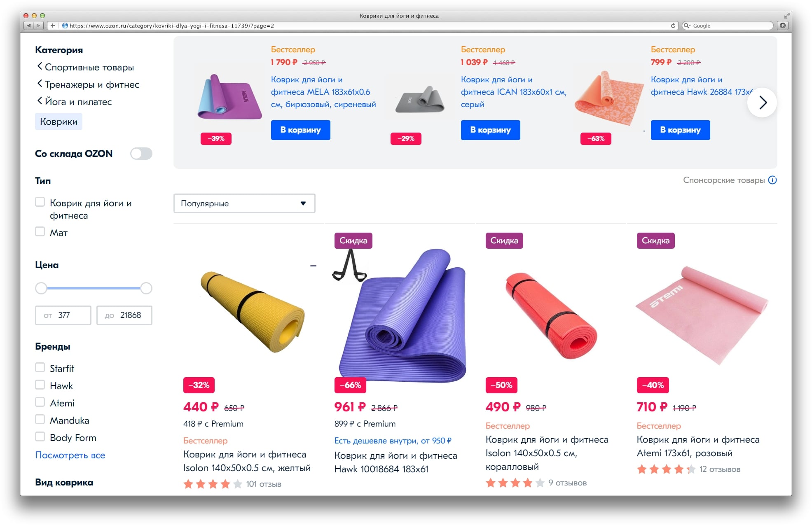Open the Популярные sorting dropdown
Image resolution: width=812 pixels, height=525 pixels.
coord(244,203)
